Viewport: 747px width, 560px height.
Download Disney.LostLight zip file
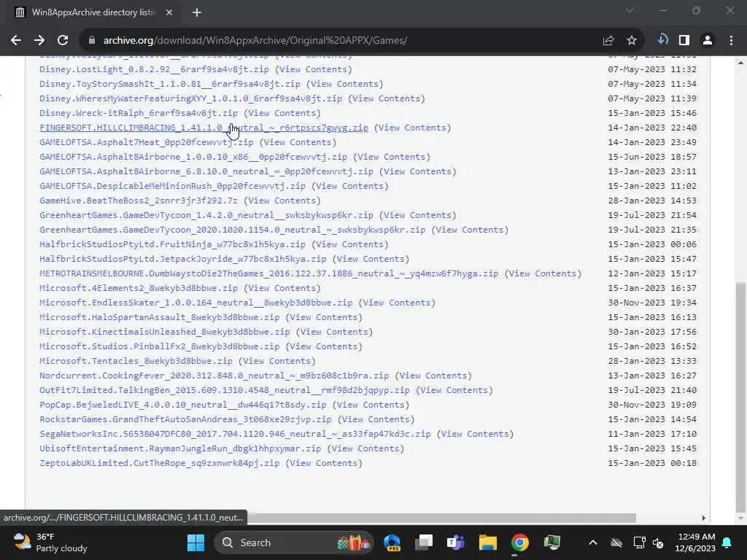(x=154, y=69)
